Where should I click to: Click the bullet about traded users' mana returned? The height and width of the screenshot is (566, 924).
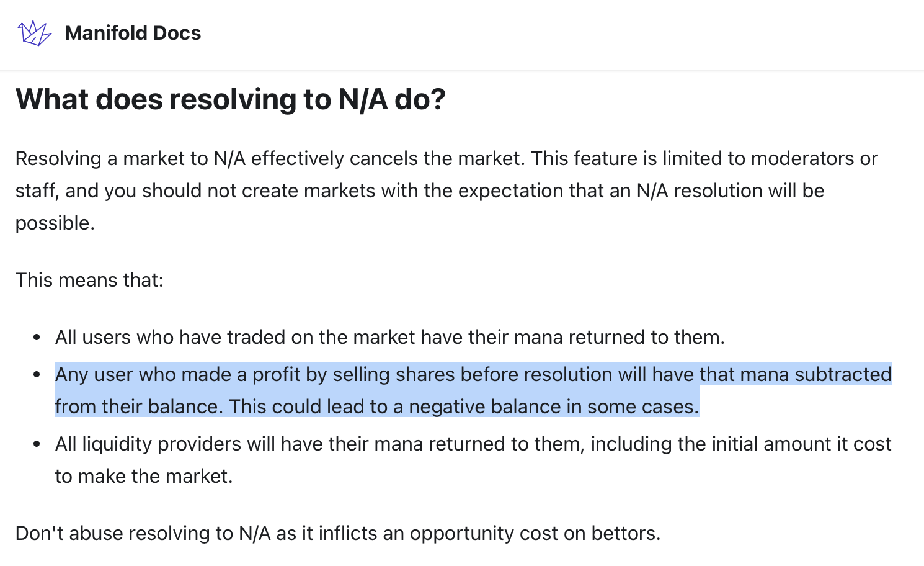[389, 338]
